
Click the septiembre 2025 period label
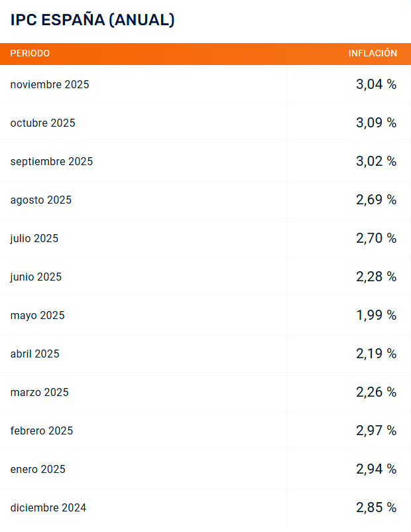[52, 162]
